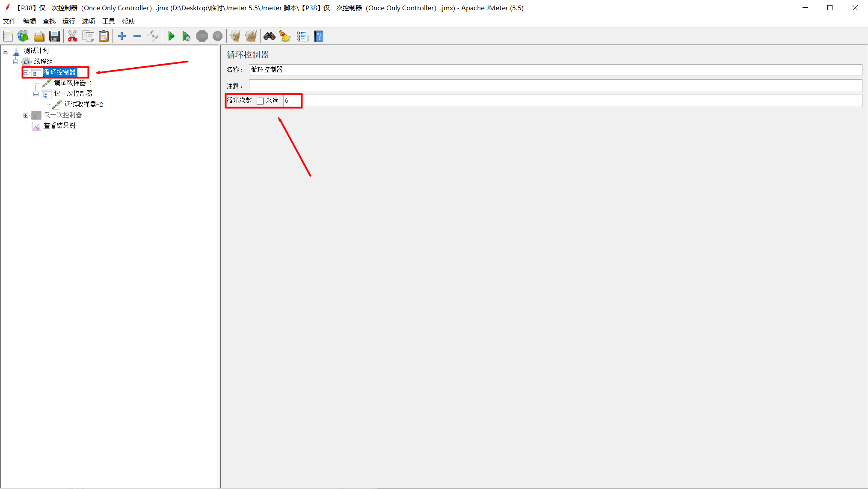Click the Toggle pipette icon in toolbar
This screenshot has height=489, width=868.
point(153,36)
